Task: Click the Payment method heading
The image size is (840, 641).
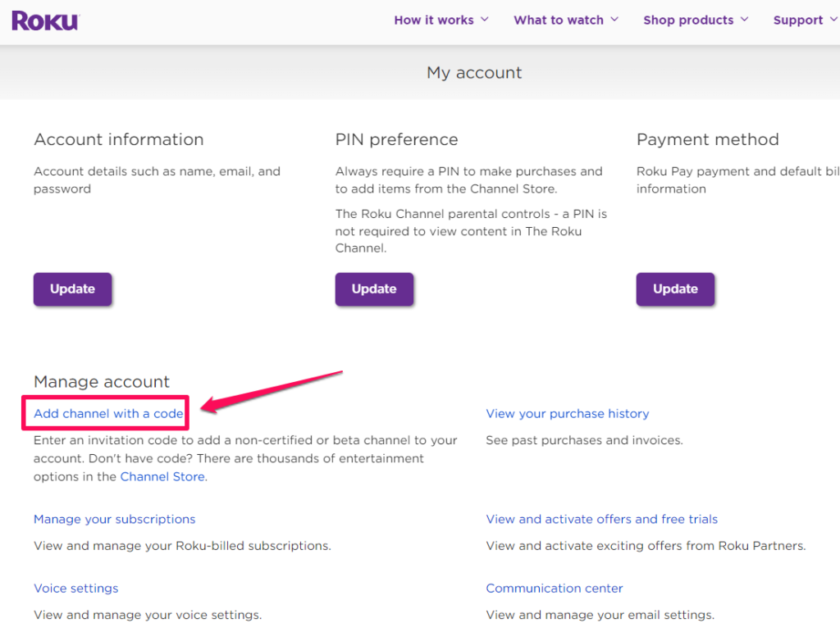Action: 708,139
